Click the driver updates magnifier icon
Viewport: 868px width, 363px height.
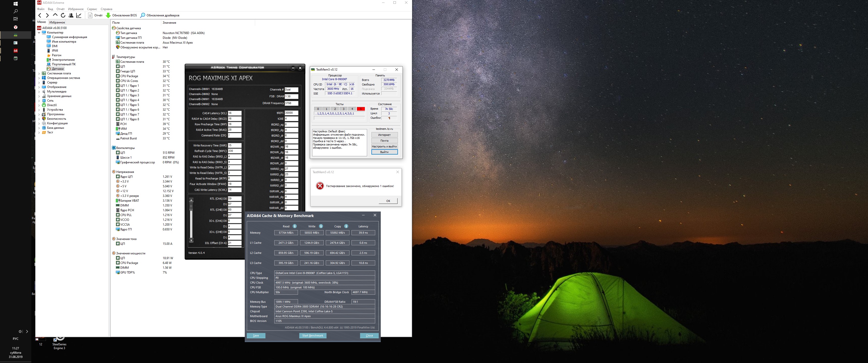[x=143, y=15]
